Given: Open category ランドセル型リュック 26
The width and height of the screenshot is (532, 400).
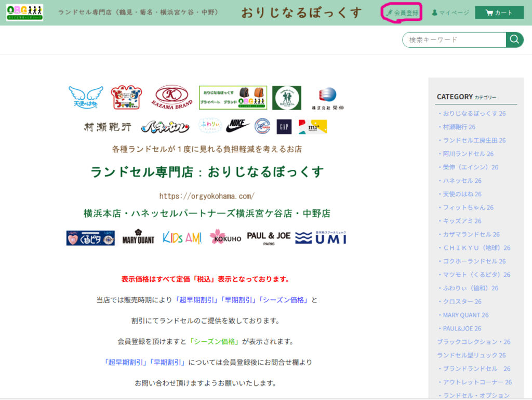Looking at the screenshot, I should [471, 355].
